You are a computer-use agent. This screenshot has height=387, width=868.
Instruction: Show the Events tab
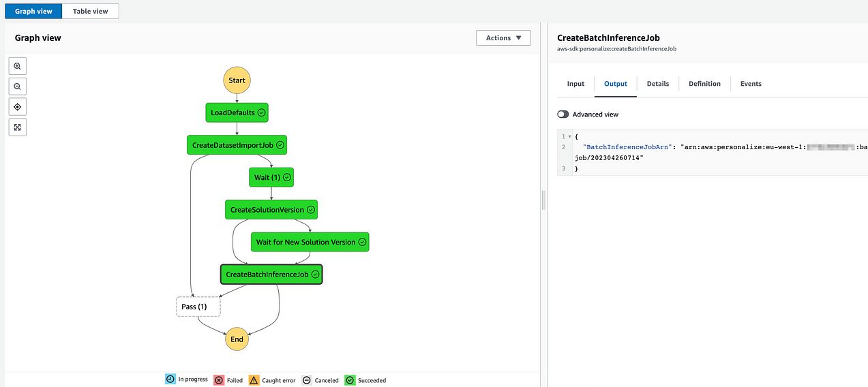click(x=751, y=84)
